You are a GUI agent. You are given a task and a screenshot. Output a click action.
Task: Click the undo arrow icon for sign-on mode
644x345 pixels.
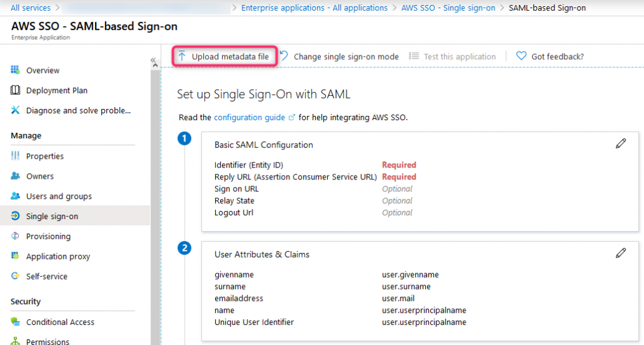[284, 55]
